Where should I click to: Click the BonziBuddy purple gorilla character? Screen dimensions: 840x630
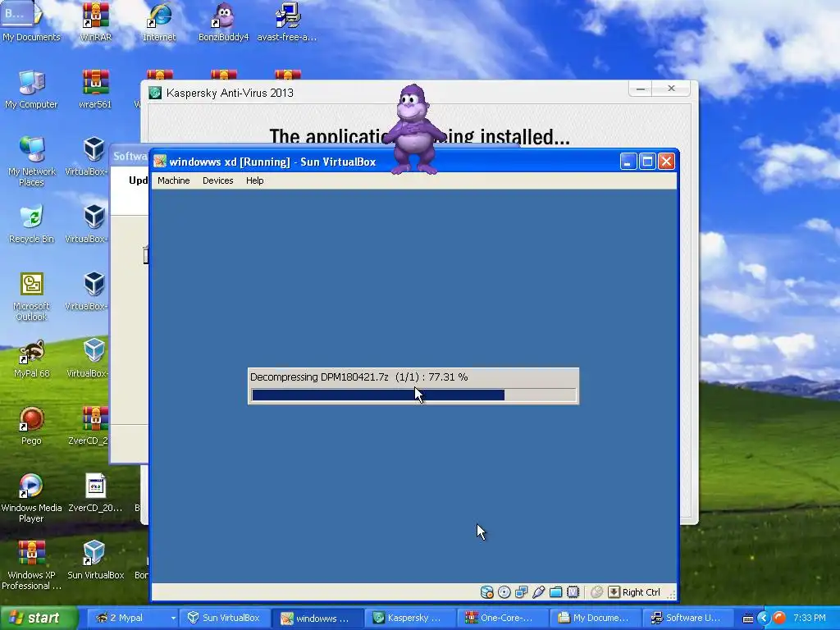(413, 129)
